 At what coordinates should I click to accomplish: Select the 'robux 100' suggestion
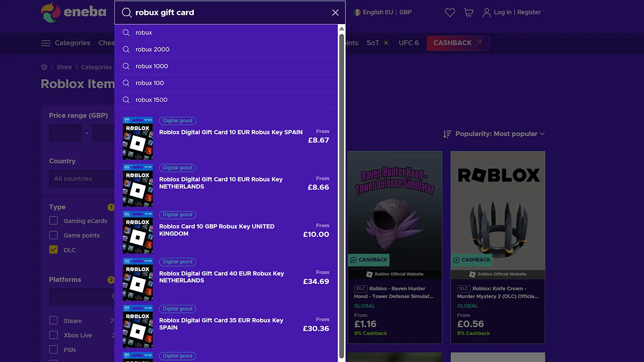pyautogui.click(x=226, y=83)
